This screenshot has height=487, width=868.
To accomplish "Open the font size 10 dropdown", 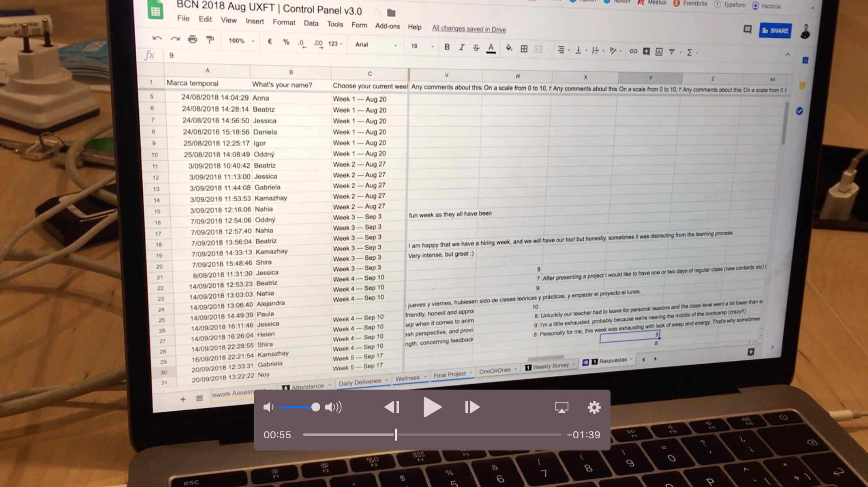I will click(422, 46).
